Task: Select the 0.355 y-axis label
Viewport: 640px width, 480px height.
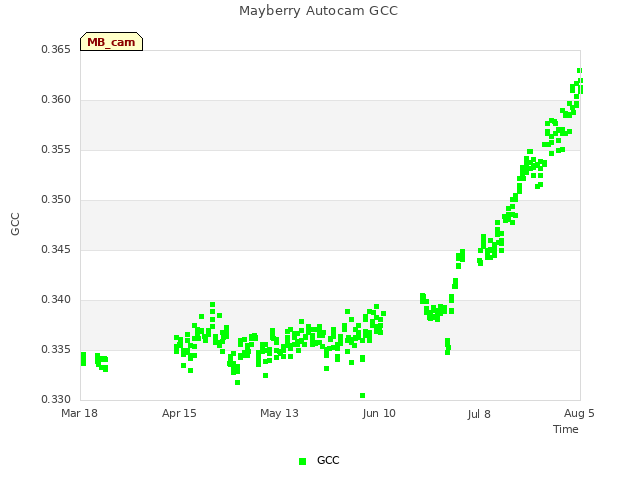Action: click(x=56, y=149)
